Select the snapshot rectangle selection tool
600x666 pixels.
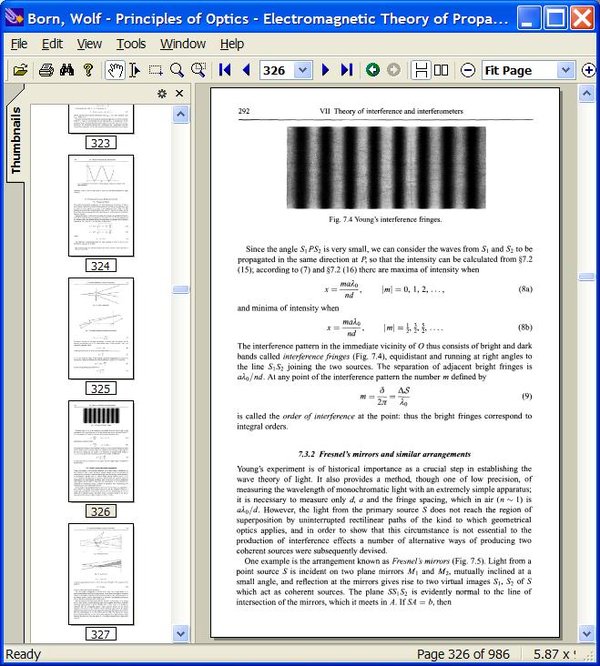coord(155,70)
